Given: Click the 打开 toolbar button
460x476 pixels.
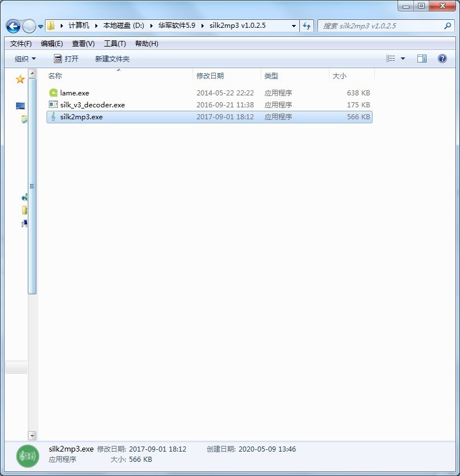Looking at the screenshot, I should (66, 59).
